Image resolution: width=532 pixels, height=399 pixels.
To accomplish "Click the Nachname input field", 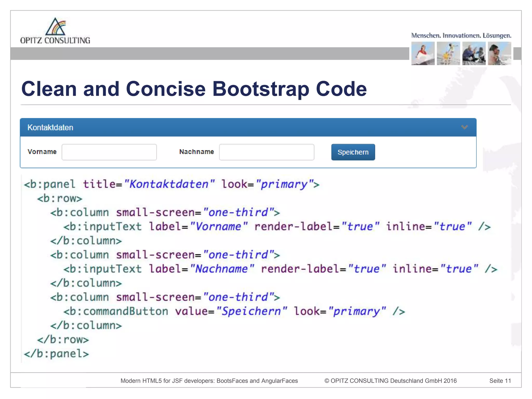I will click(267, 152).
